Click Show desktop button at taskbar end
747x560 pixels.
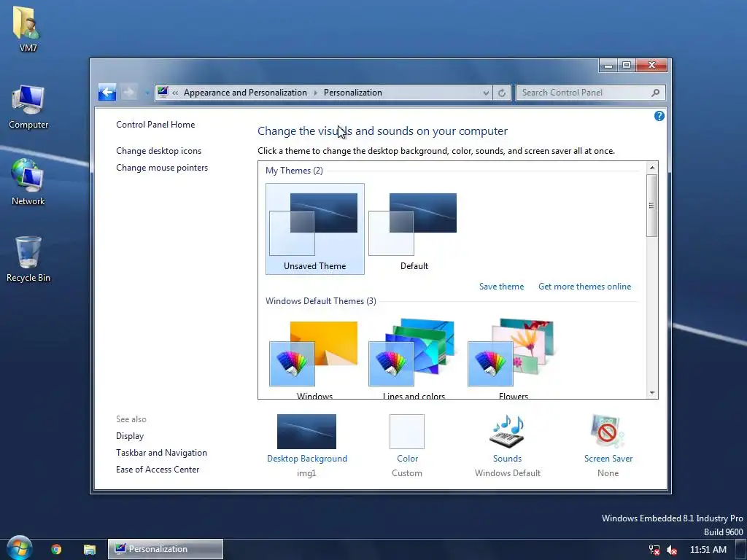tap(741, 550)
